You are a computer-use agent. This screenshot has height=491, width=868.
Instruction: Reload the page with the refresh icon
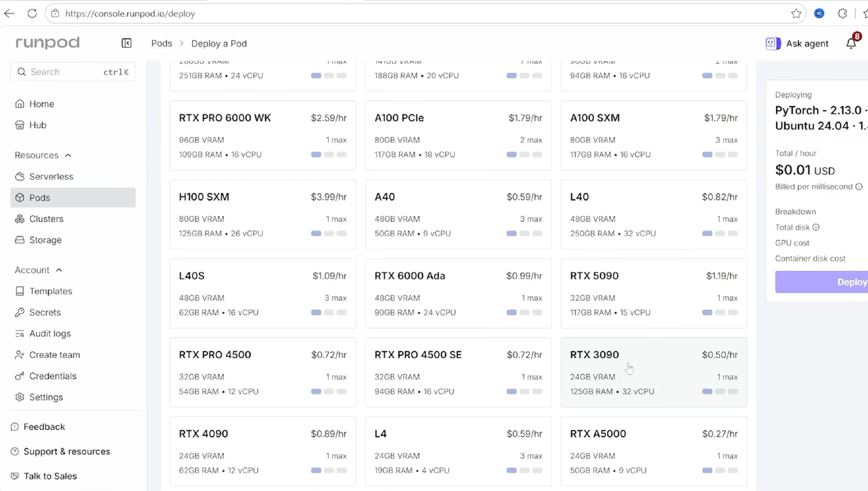pyautogui.click(x=32, y=14)
